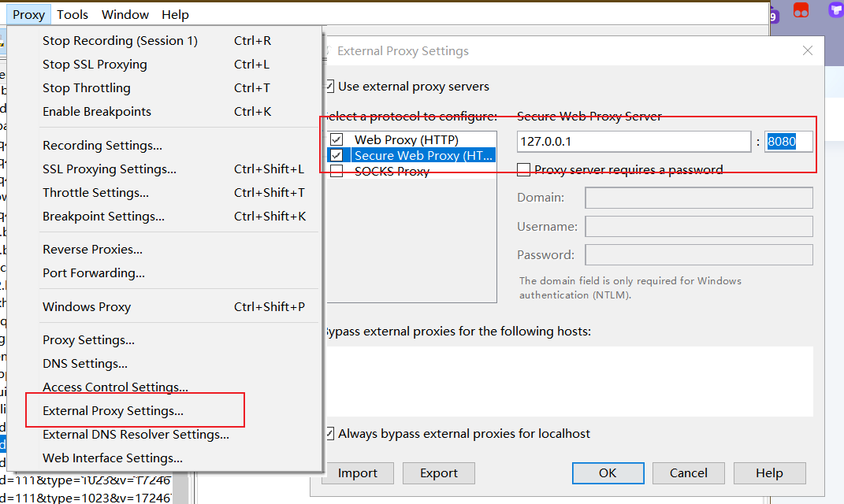Image resolution: width=844 pixels, height=504 pixels.
Task: Click the Import button
Action: pyautogui.click(x=358, y=473)
